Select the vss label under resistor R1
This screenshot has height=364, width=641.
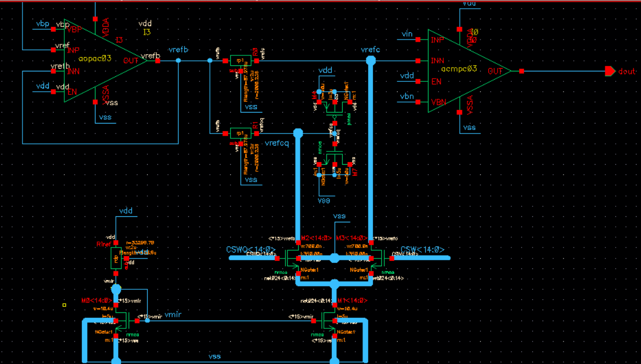click(251, 180)
